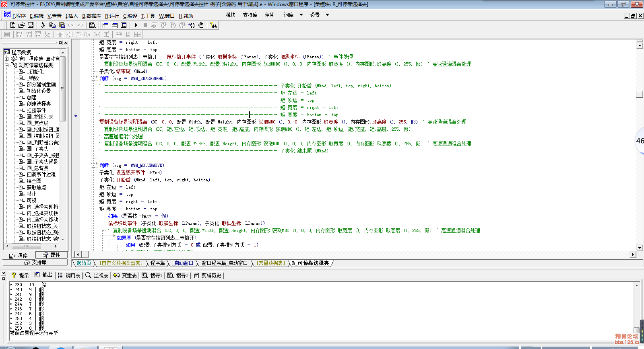Open the 词库 dropdown arrow
Viewport: 644px width, 349px height.
301,15
